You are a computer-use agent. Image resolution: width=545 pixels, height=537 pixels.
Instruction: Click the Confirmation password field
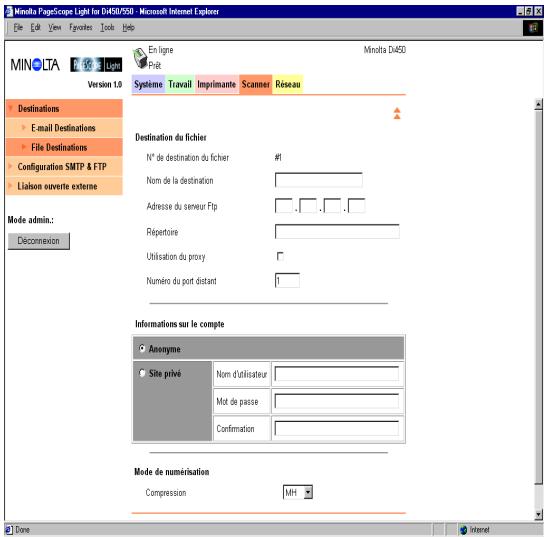[x=337, y=428]
